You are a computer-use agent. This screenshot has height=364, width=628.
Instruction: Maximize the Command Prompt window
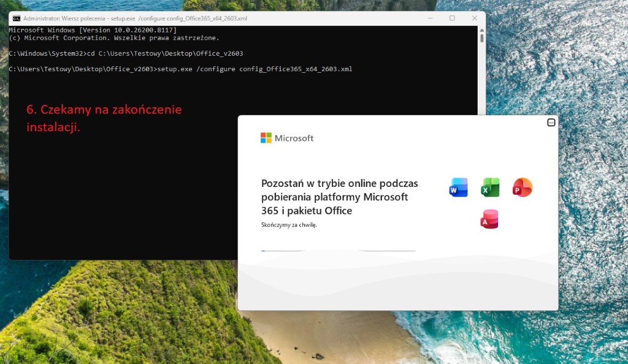click(x=452, y=18)
